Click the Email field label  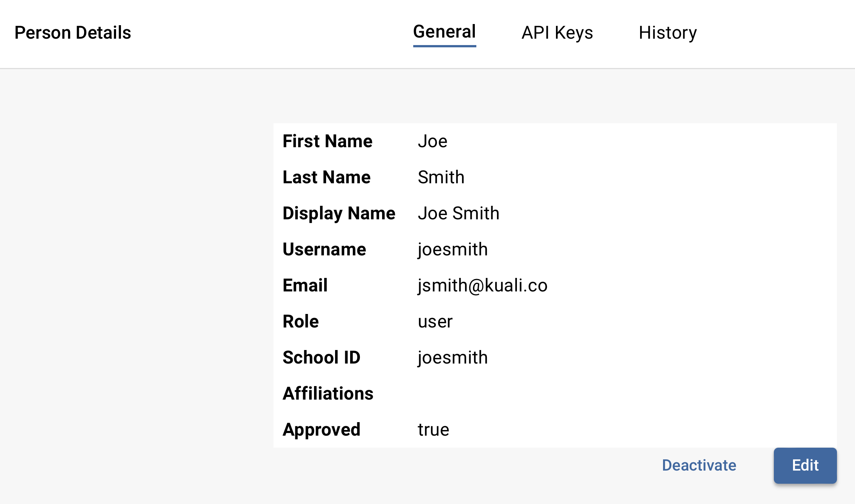305,285
